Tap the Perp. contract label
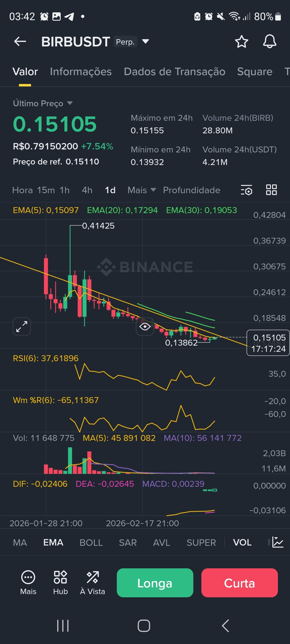Image resolution: width=290 pixels, height=644 pixels. (125, 42)
